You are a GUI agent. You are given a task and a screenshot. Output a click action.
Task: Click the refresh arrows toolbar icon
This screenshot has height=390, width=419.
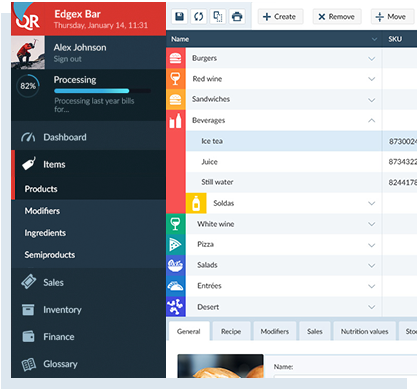(x=199, y=16)
